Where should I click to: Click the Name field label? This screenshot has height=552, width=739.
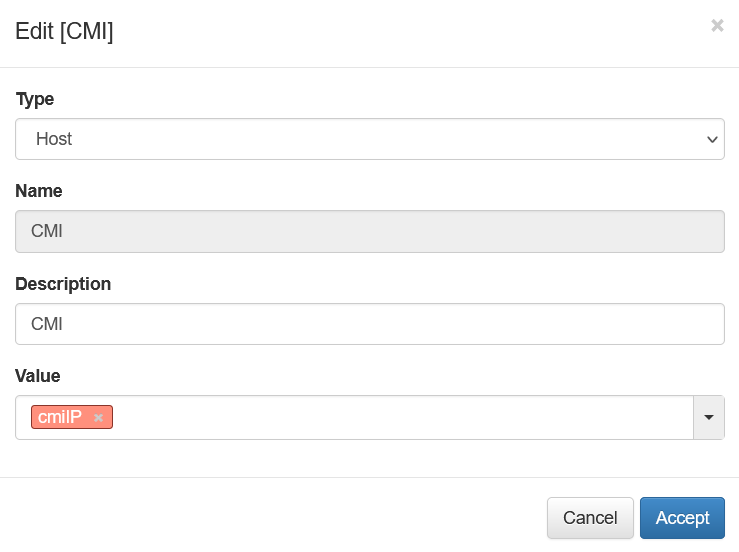(x=39, y=191)
